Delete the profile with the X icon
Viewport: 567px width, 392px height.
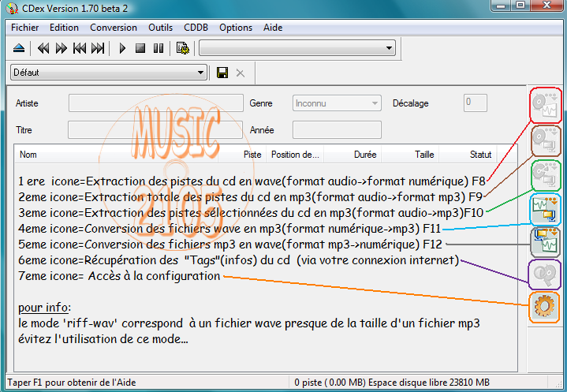240,73
